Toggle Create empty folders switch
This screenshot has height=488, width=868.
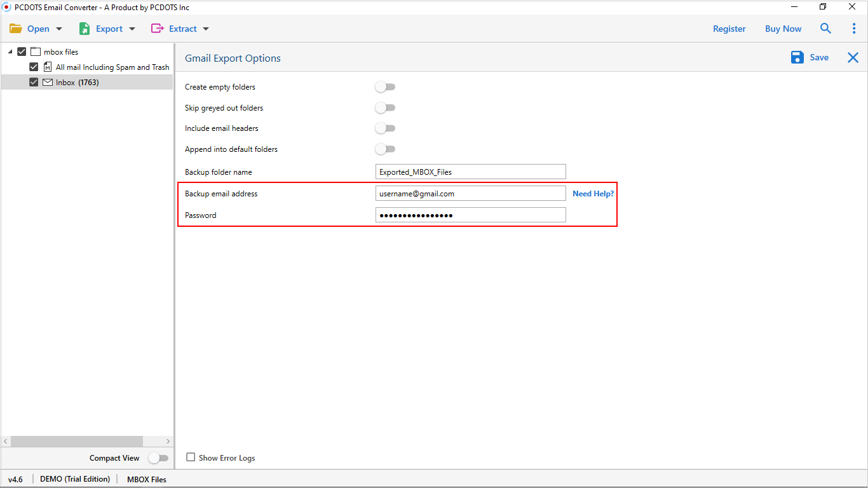pyautogui.click(x=385, y=87)
